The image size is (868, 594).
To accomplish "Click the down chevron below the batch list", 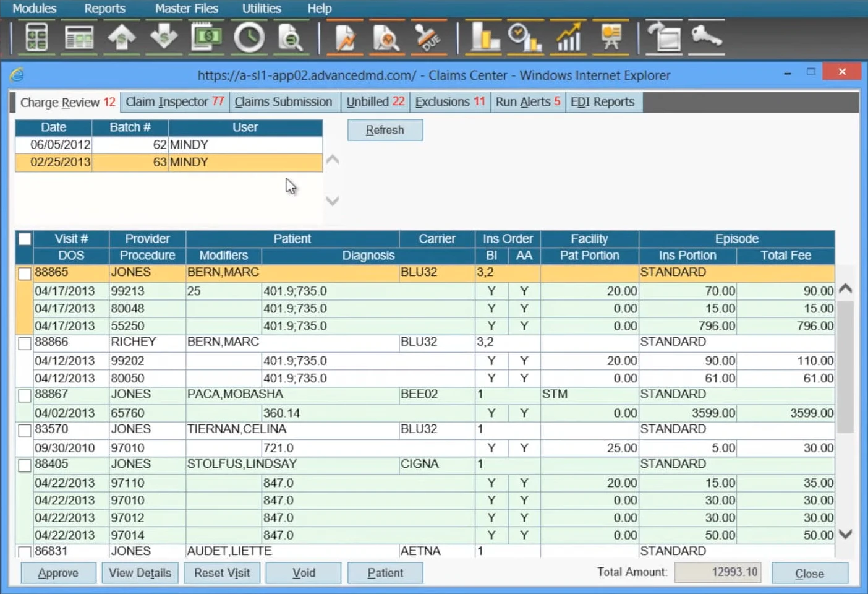I will point(332,201).
